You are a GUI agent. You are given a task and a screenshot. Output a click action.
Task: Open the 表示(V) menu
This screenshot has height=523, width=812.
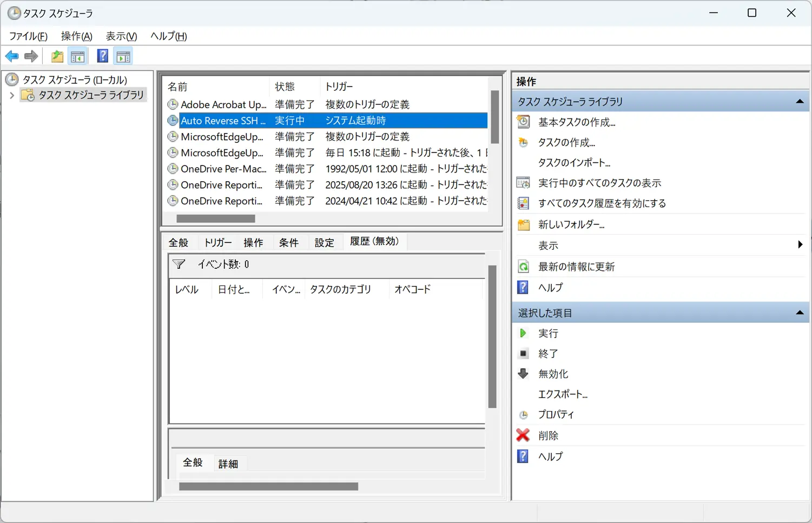[121, 36]
